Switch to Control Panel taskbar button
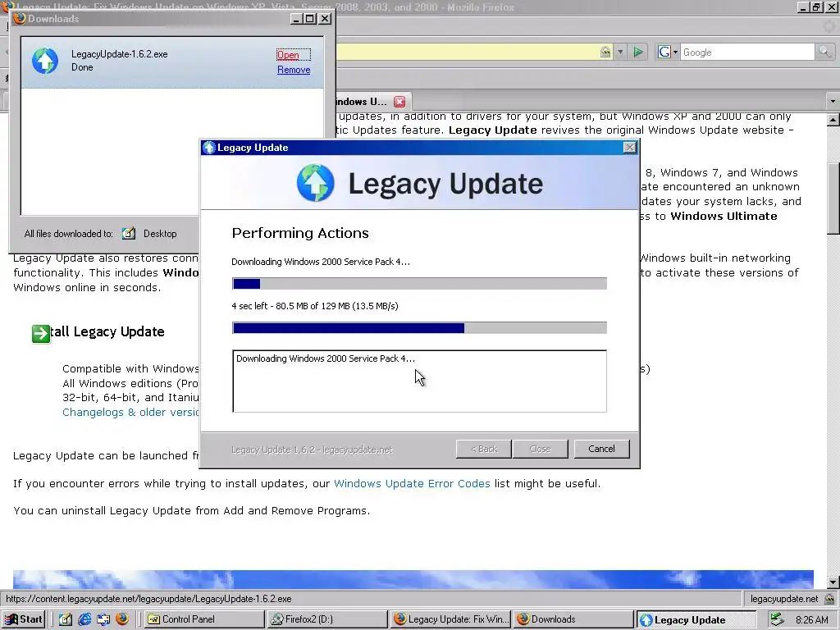This screenshot has height=630, width=840. [204, 619]
